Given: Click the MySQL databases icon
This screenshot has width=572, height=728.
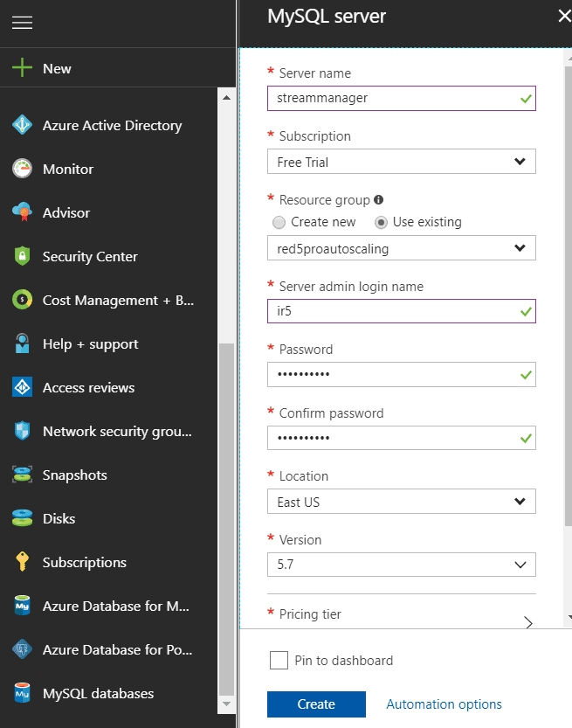Looking at the screenshot, I should click(22, 693).
